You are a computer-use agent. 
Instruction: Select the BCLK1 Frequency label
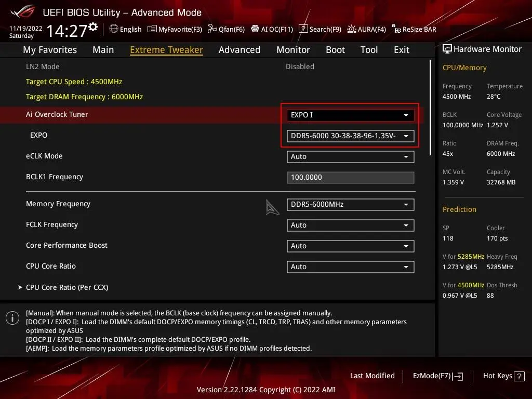tap(54, 177)
